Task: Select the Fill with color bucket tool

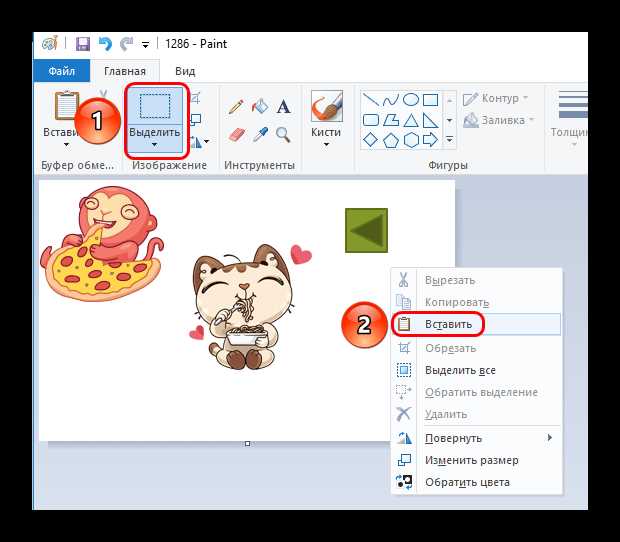Action: pos(260,107)
